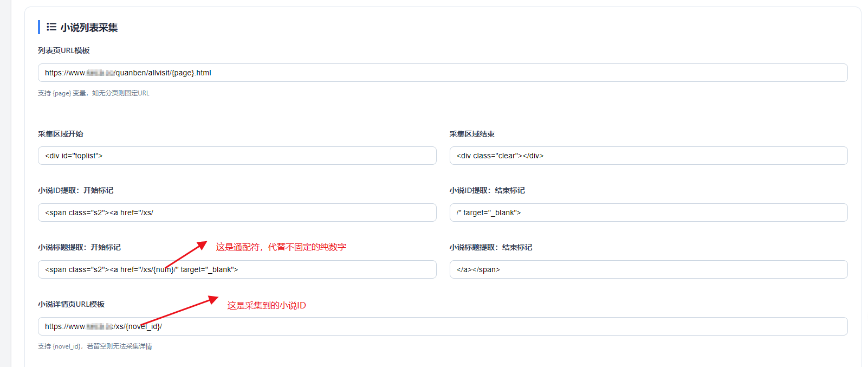Click the 小说标题提取：结束标记 label
This screenshot has height=367, width=868.
[491, 247]
